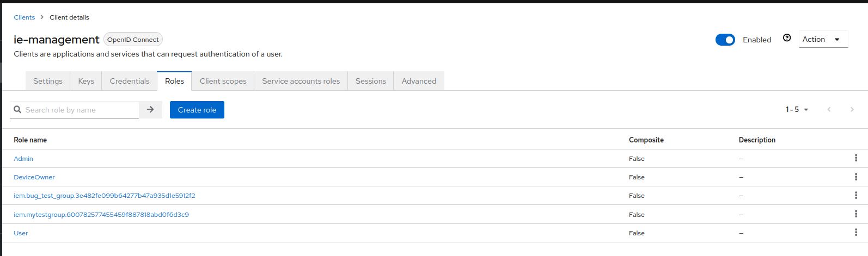Switch to the Credentials tab
The width and height of the screenshot is (868, 256).
(x=130, y=81)
